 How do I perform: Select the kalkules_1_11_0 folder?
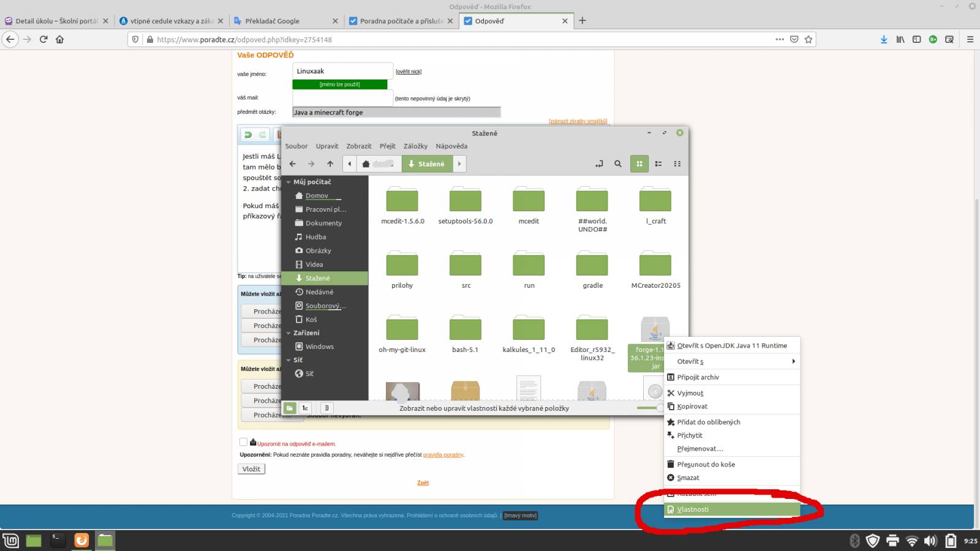[x=529, y=334]
